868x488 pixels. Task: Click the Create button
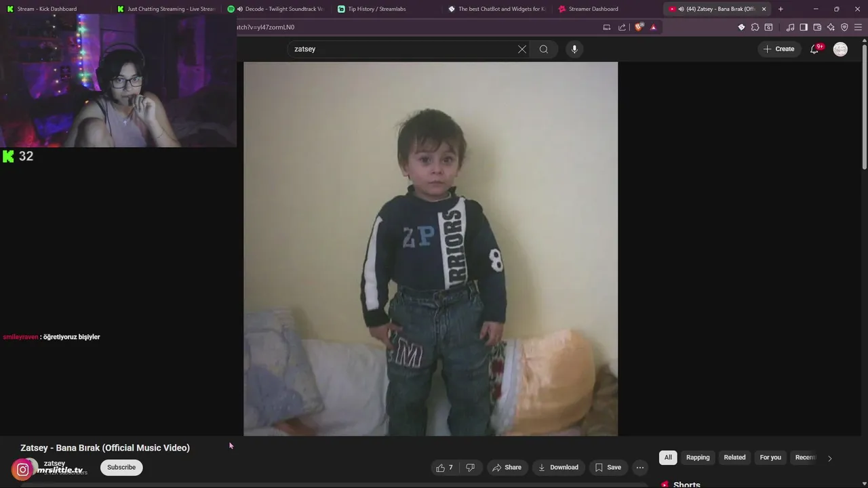click(778, 49)
